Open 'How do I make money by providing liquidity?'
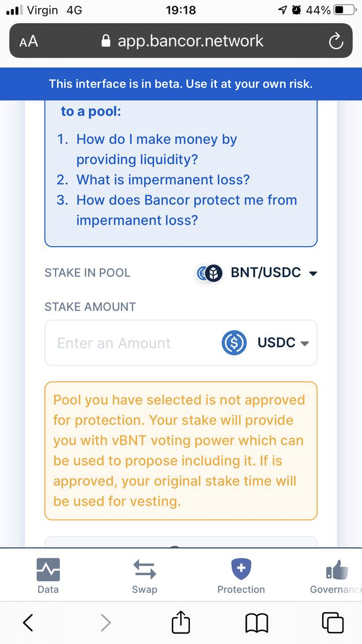The width and height of the screenshot is (362, 644). point(156,149)
